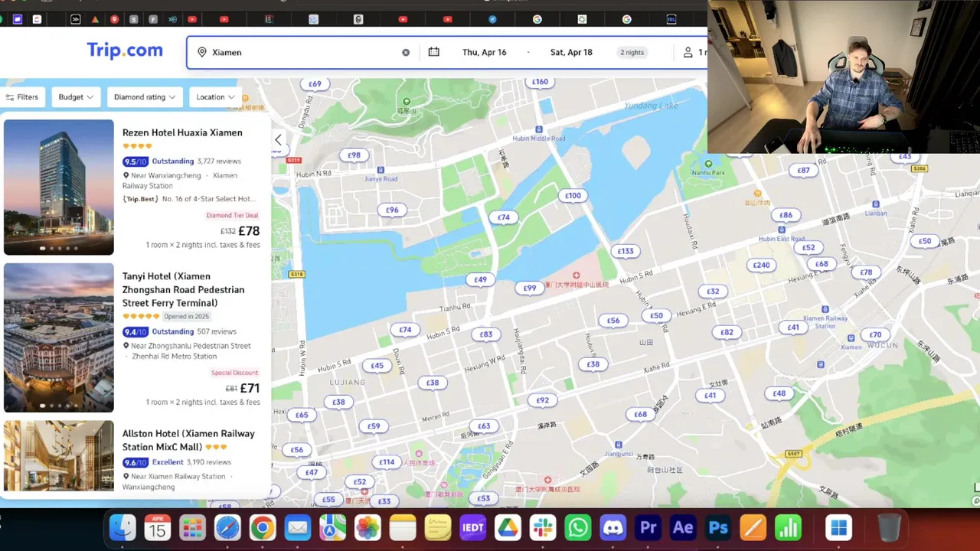
Task: Select the £82 map price marker
Action: pyautogui.click(x=727, y=333)
